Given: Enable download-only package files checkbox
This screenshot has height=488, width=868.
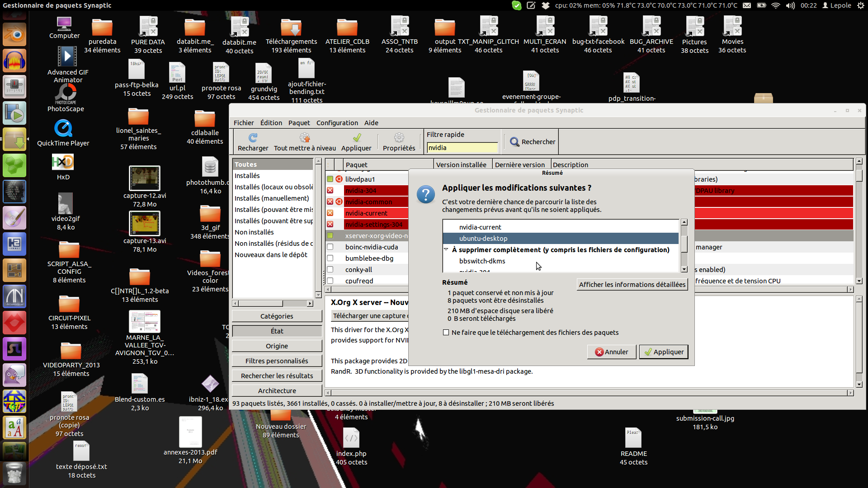Looking at the screenshot, I should point(446,333).
